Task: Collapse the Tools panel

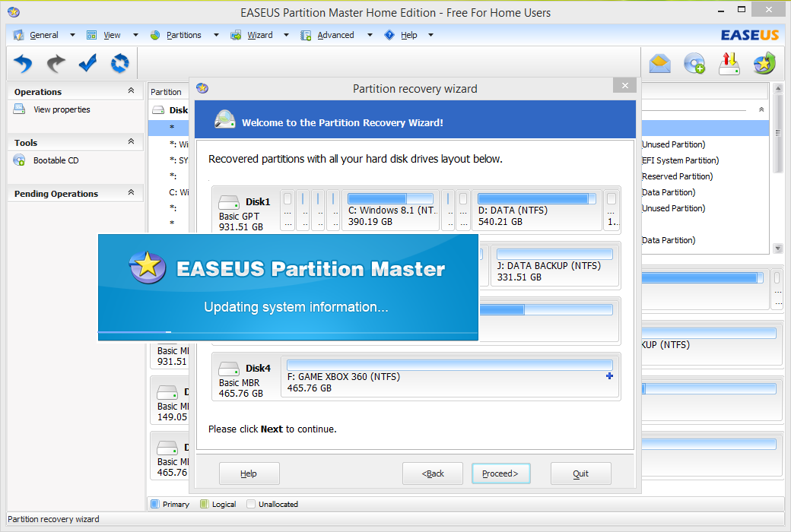Action: point(131,141)
